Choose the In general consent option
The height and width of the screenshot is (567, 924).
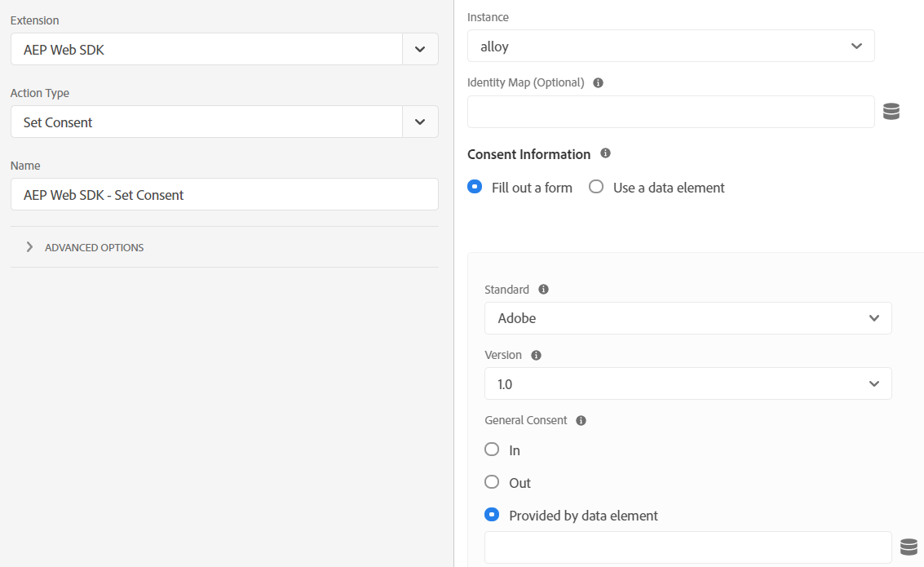[492, 450]
